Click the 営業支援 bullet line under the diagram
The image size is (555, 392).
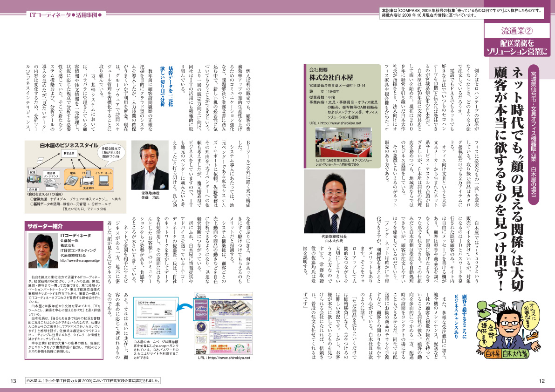(x=75, y=199)
